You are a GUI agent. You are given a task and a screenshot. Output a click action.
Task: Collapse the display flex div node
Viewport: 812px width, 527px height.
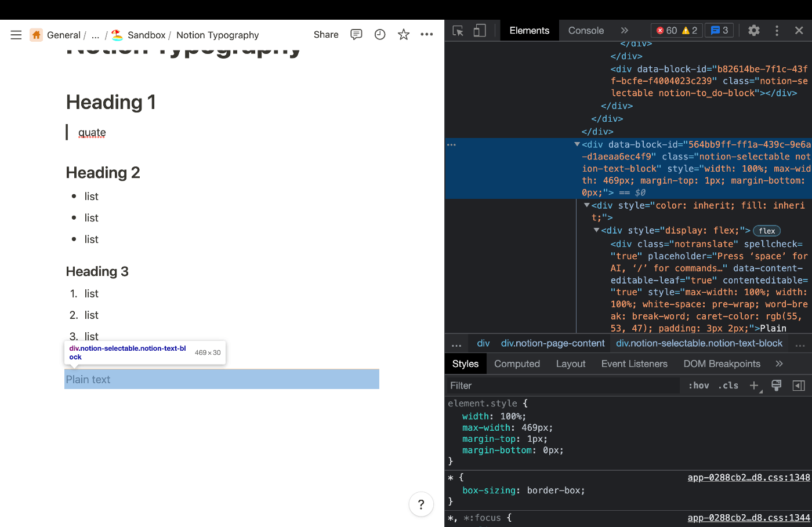click(x=596, y=230)
